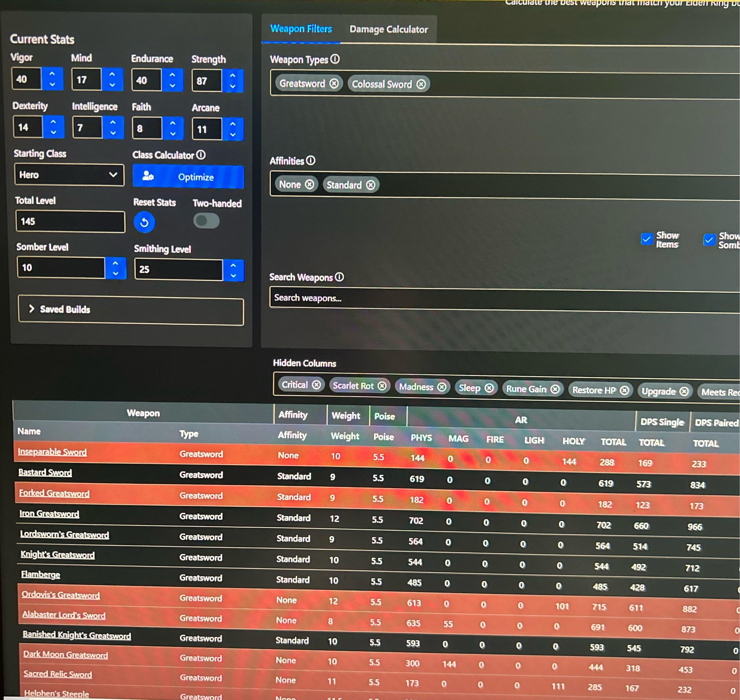Remove the Greatsword weapon type chip

334,84
